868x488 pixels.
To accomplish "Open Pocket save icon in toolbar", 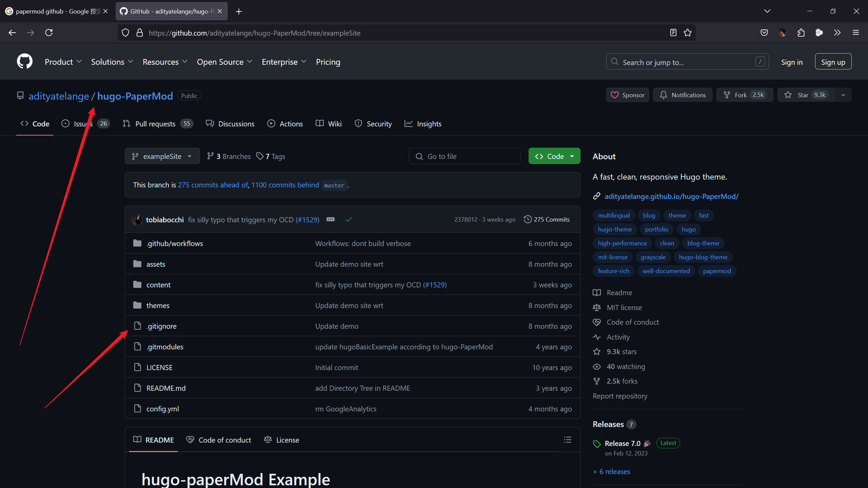I will 764,33.
